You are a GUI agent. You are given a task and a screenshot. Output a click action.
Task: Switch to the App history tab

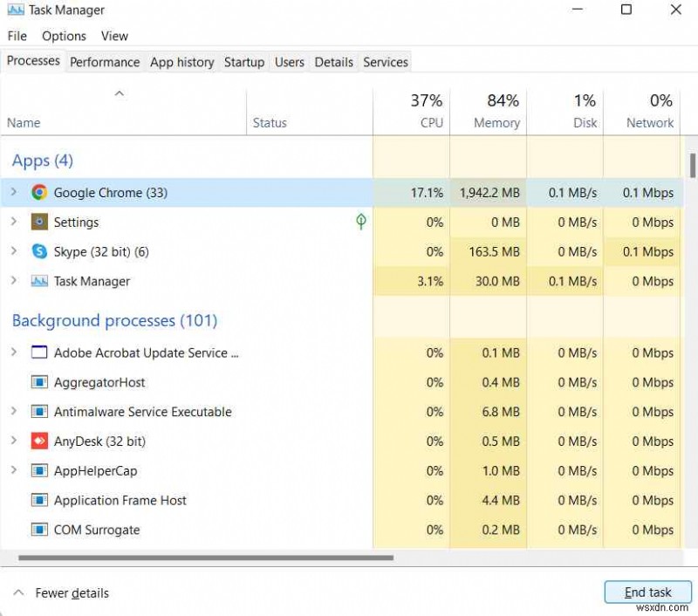point(182,62)
